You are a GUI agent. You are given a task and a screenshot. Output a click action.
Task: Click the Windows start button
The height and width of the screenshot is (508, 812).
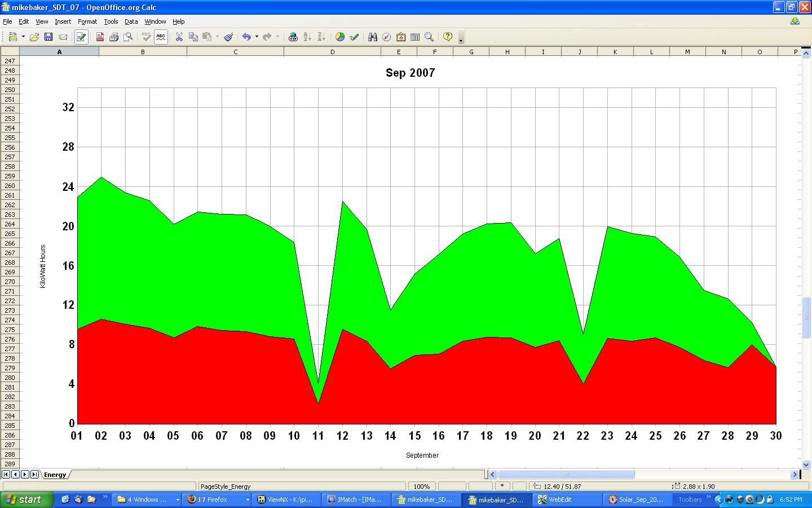pos(27,500)
